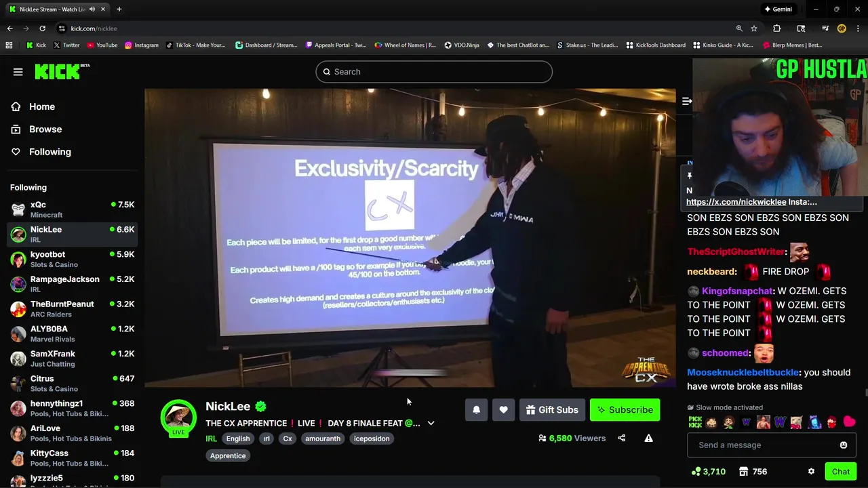Open RampageJackson's channel in sidebar
The height and width of the screenshot is (488, 868).
(72, 284)
